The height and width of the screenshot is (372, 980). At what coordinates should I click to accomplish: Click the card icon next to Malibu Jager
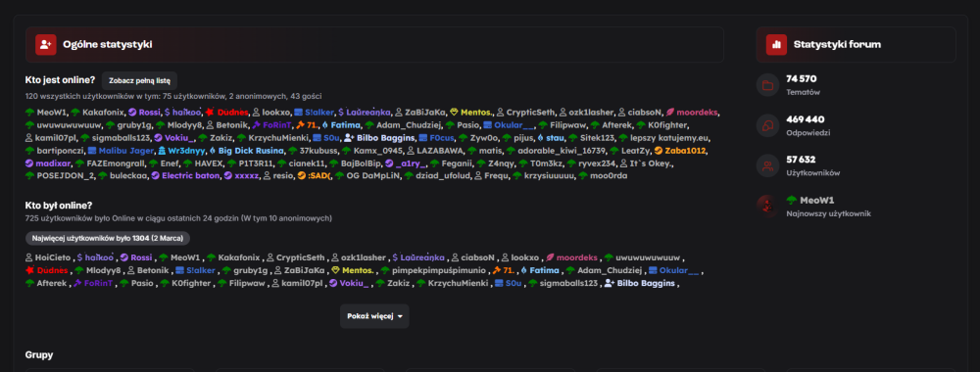coord(92,151)
